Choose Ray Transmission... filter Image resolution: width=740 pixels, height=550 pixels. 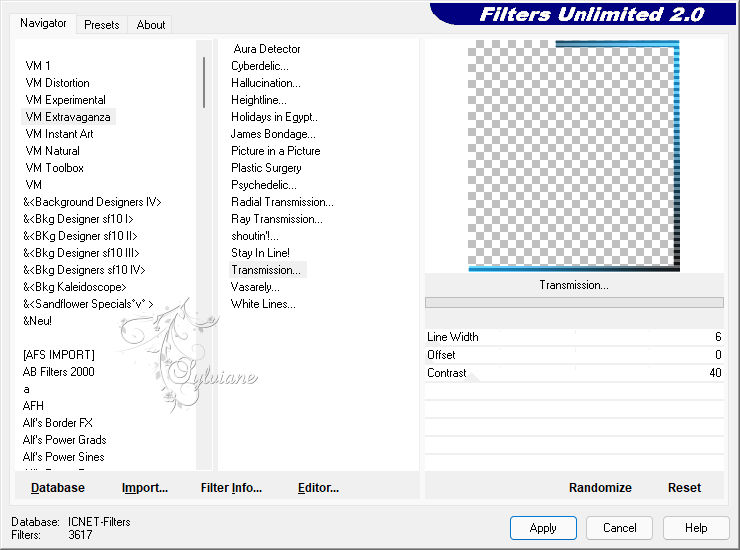[277, 219]
